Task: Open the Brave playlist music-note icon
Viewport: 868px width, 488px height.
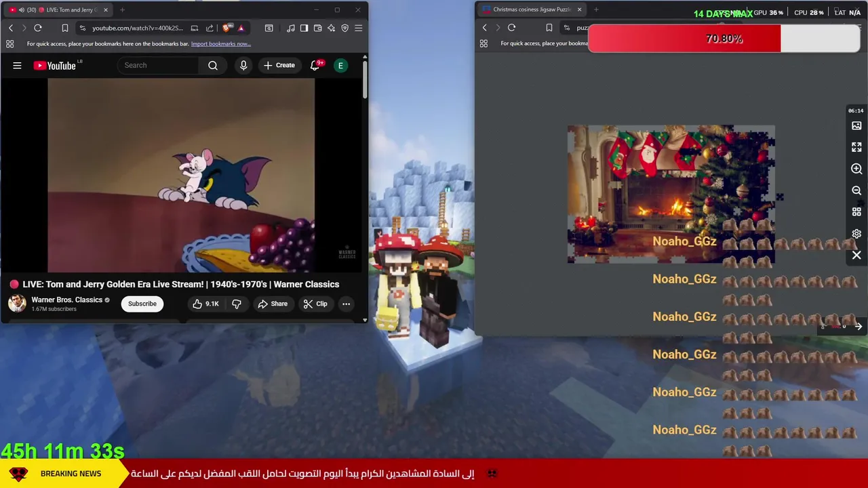Action: tap(291, 28)
